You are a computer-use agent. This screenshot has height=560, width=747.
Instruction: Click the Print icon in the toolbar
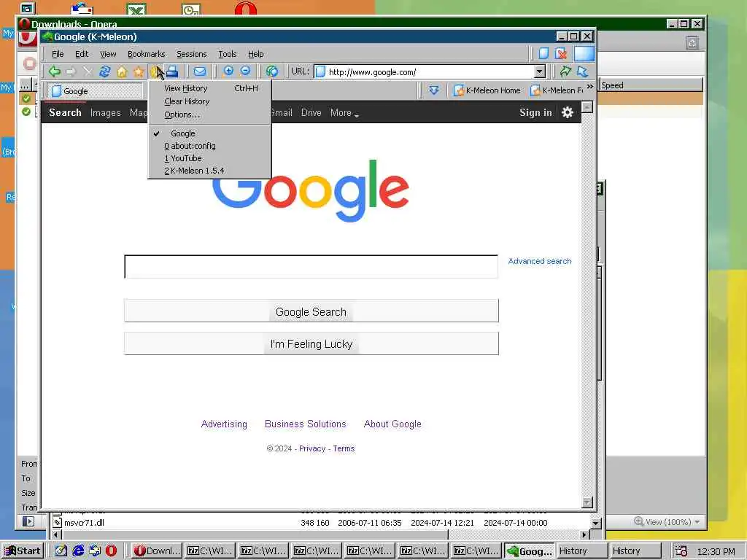[172, 72]
